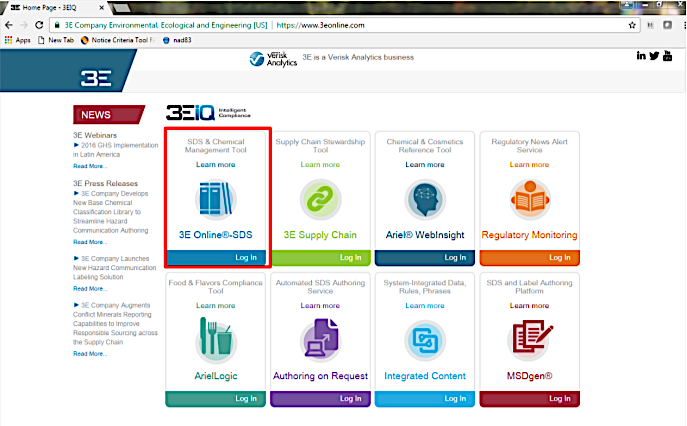Go back with browser back arrow
The height and width of the screenshot is (426, 687).
9,25
